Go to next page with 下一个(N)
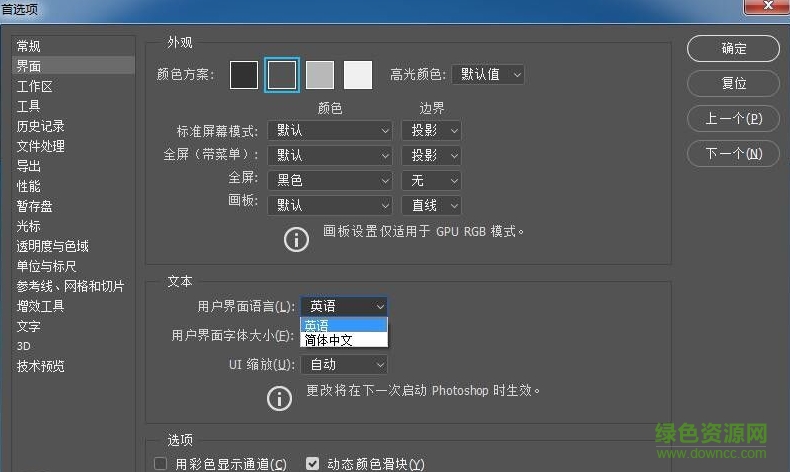 [733, 153]
